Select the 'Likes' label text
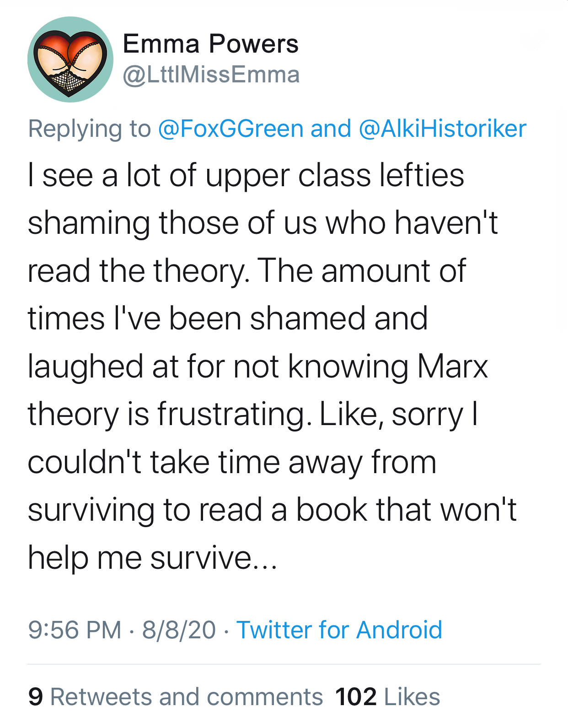 point(412,697)
